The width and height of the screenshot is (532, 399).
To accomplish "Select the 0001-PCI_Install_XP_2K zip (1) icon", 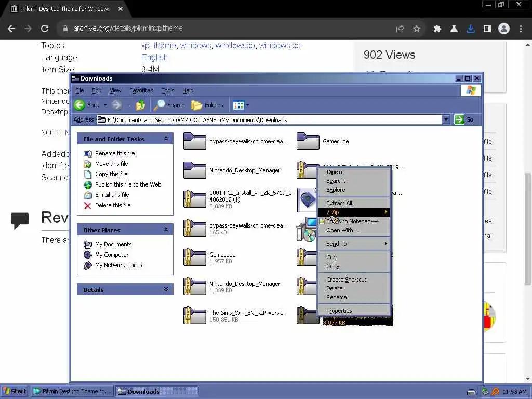I will (x=195, y=199).
